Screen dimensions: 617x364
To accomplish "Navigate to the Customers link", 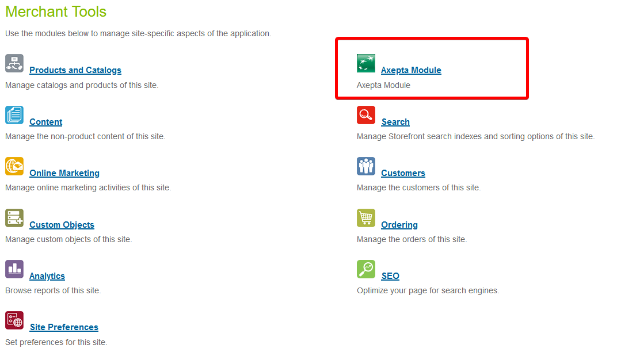I will click(403, 173).
